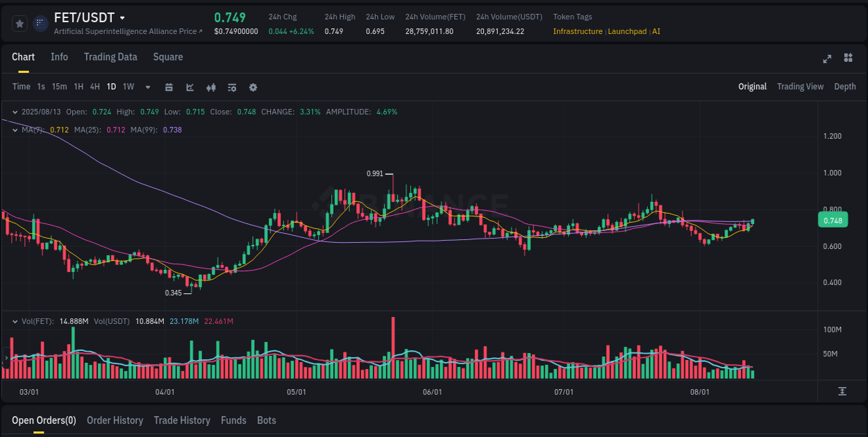Select the candlestick chart type icon
This screenshot has height=437, width=868.
coord(211,87)
